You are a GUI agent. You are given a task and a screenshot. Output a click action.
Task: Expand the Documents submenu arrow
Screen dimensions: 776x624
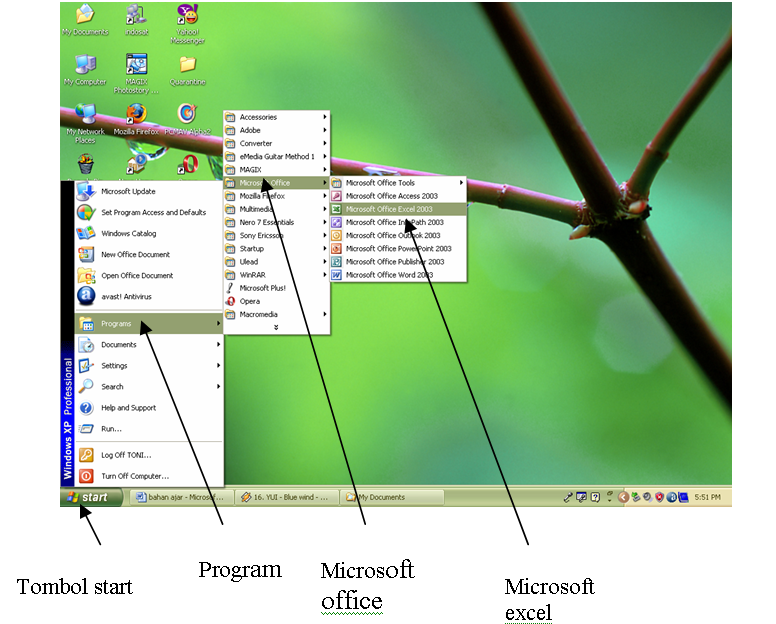point(218,344)
